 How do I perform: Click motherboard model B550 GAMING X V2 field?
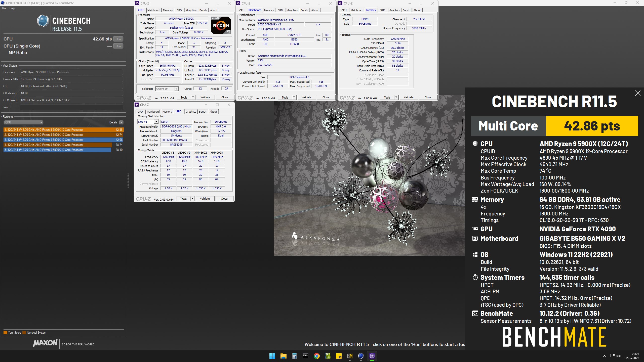pos(281,24)
